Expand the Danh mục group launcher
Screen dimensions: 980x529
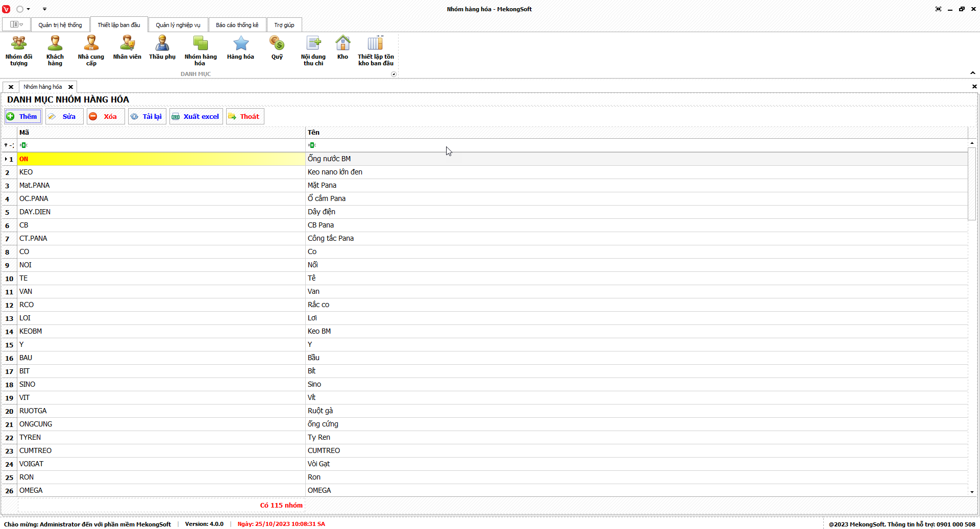click(x=394, y=74)
